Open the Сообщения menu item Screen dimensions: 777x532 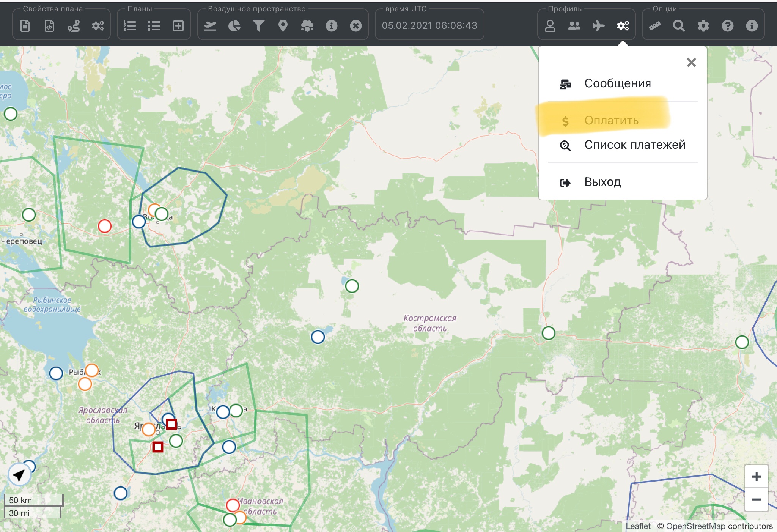point(617,83)
